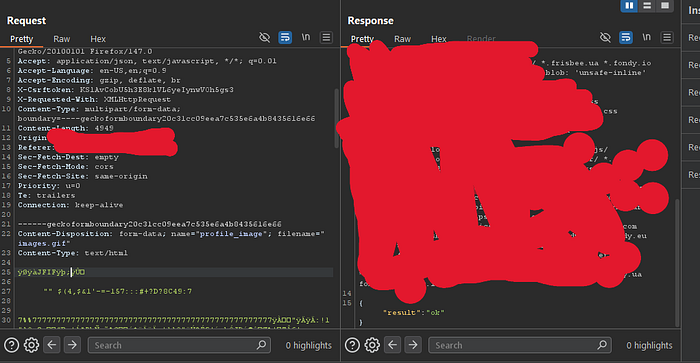This screenshot has width=700, height=363.
Task: Toggle show newline \n in Request panel
Action: [306, 37]
